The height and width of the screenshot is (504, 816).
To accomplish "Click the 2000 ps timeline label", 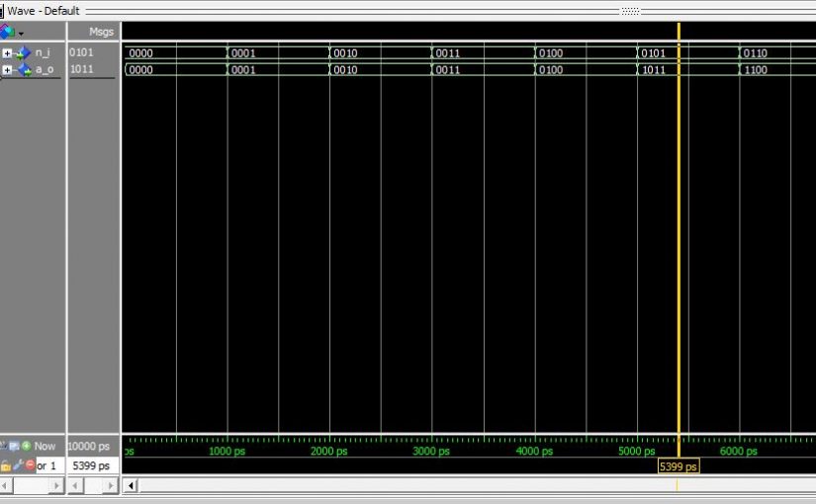I will (x=329, y=451).
